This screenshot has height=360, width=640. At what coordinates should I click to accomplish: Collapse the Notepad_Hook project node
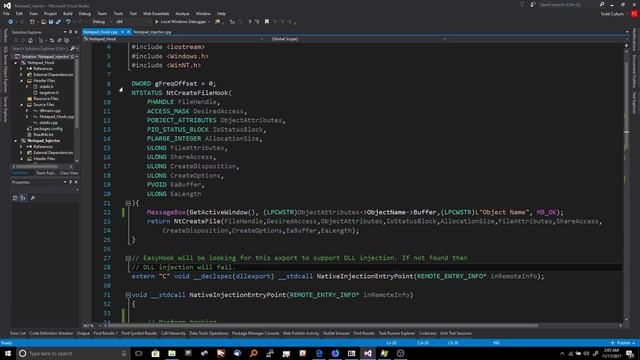(x=16, y=63)
